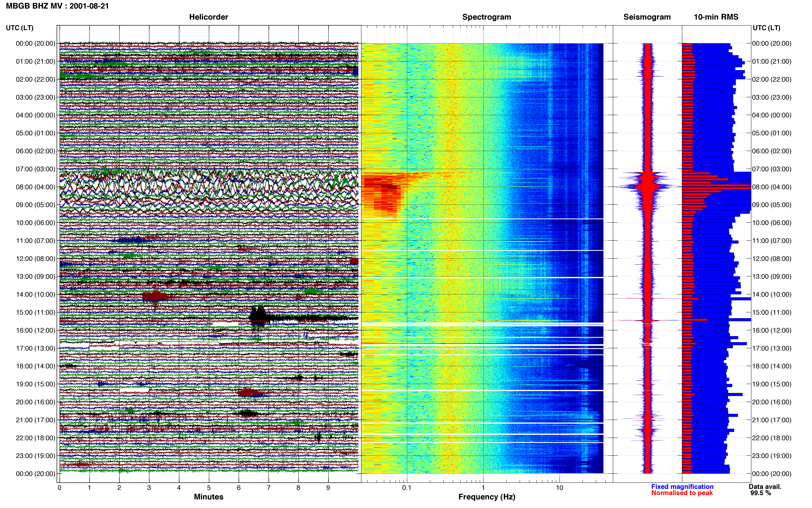Click RMS-side time label 20:00 (16:00)

[772, 402]
